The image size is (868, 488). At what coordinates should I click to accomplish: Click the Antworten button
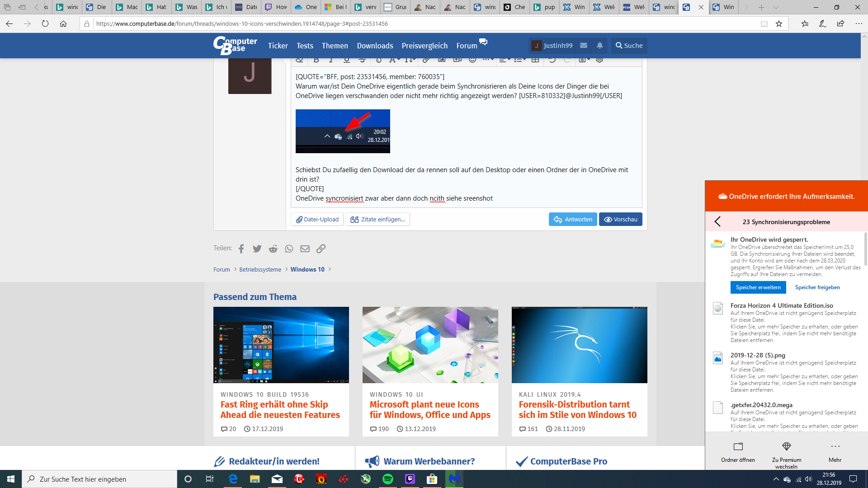point(573,219)
